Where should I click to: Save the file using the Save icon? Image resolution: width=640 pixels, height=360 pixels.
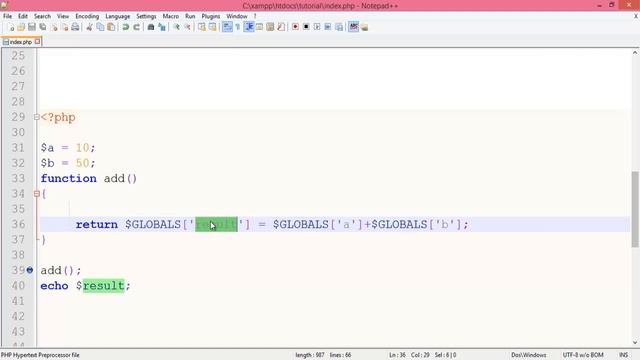(32, 27)
